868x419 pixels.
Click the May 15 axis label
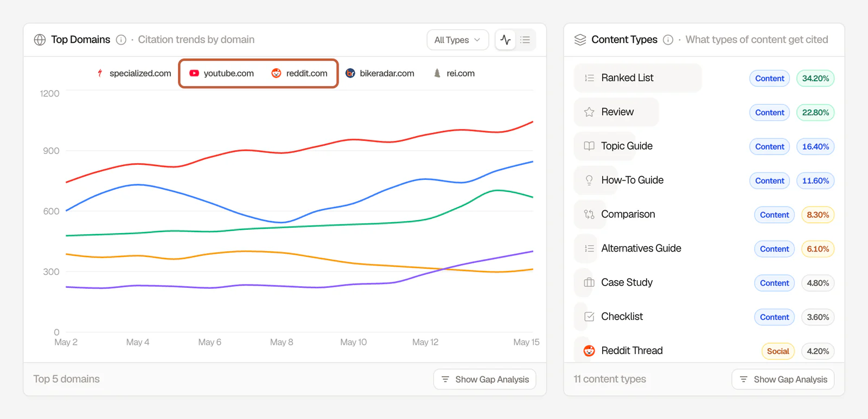pyautogui.click(x=526, y=342)
